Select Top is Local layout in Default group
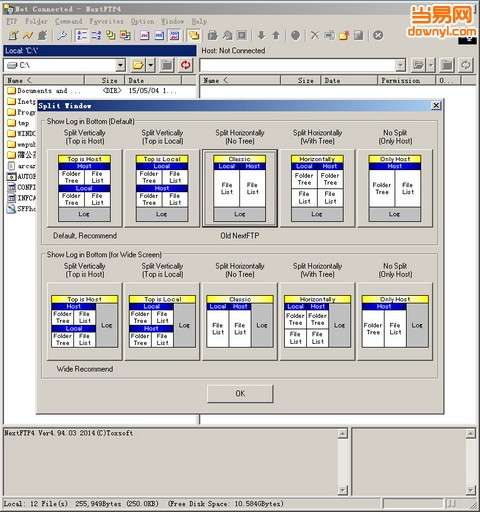480x512 pixels. 162,188
